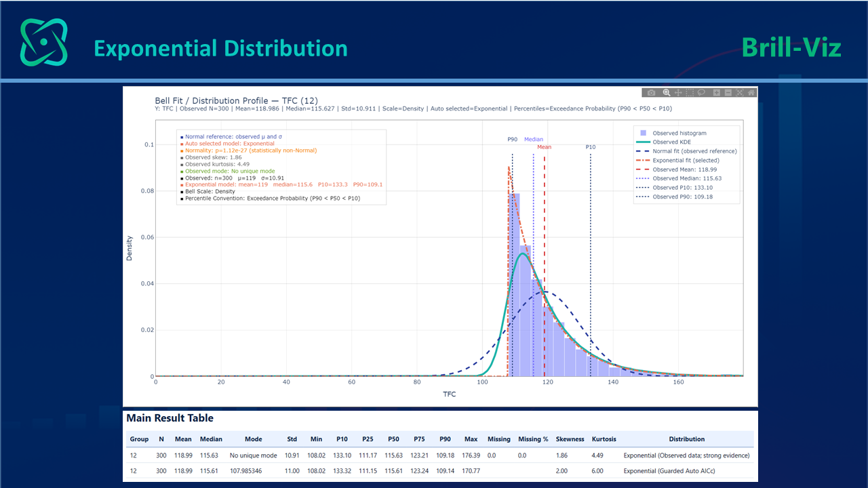Viewport: 868px width, 488px height.
Task: Click the 'Missing %' column header
Action: (x=533, y=439)
